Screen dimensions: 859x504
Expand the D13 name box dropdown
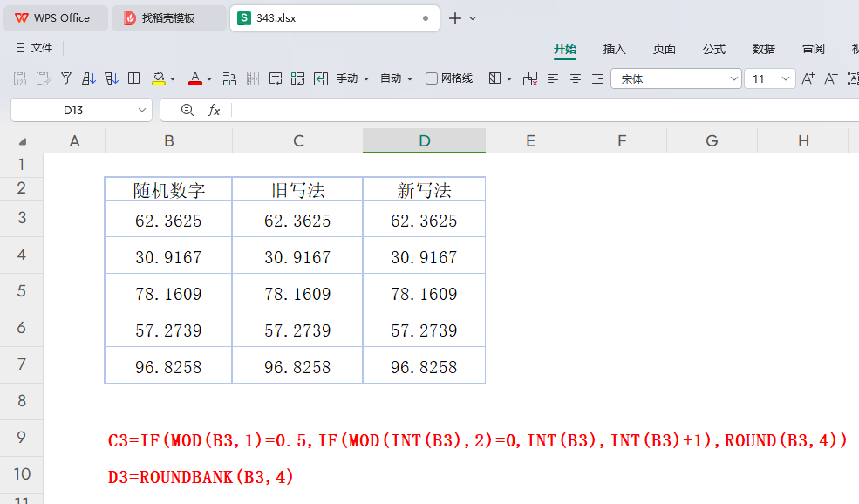142,110
